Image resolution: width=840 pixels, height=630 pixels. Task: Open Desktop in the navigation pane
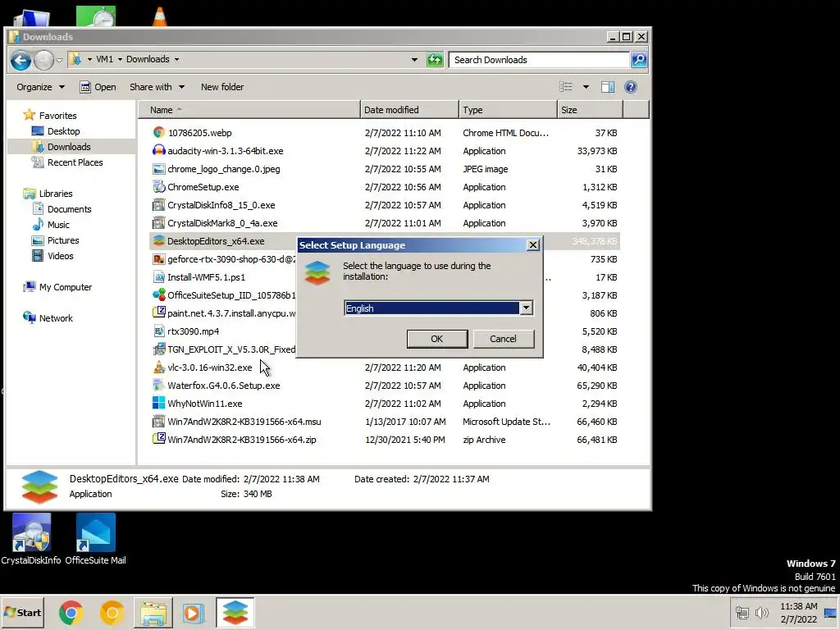(63, 131)
